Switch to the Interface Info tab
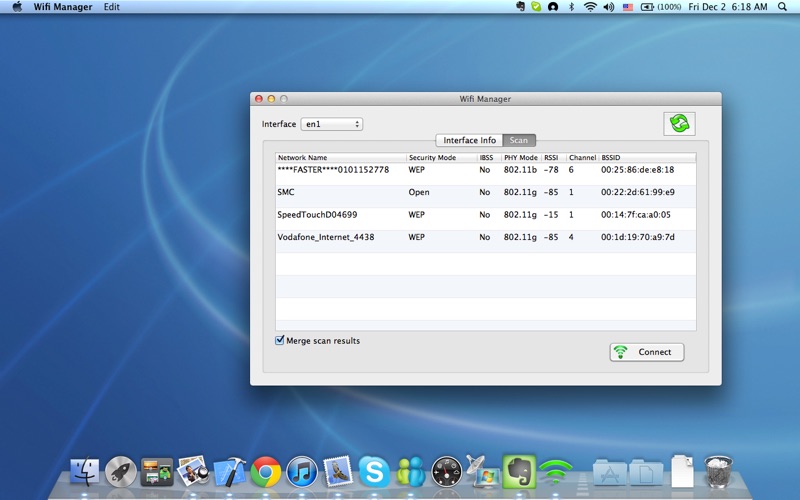This screenshot has width=800, height=500. tap(469, 140)
